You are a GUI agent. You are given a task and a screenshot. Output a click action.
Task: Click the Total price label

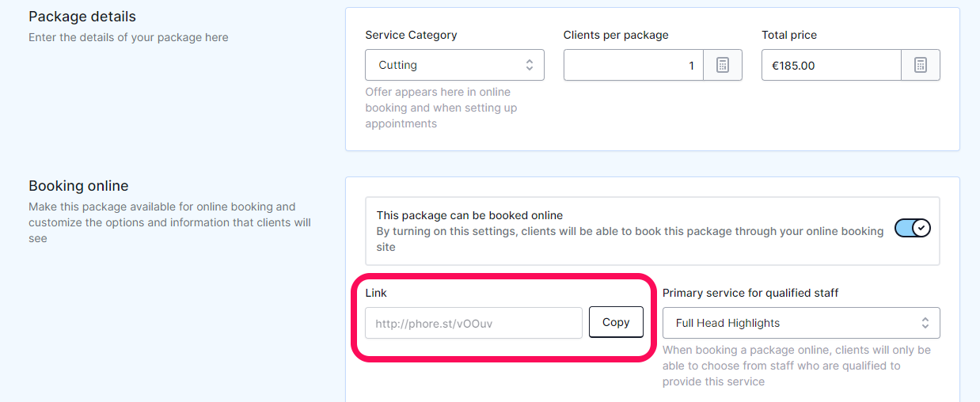click(x=789, y=35)
